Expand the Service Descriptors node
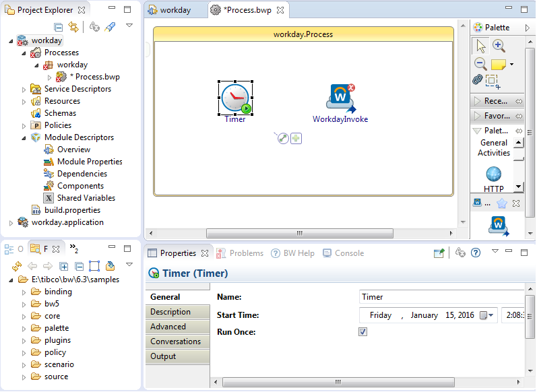537x392 pixels. [x=24, y=90]
